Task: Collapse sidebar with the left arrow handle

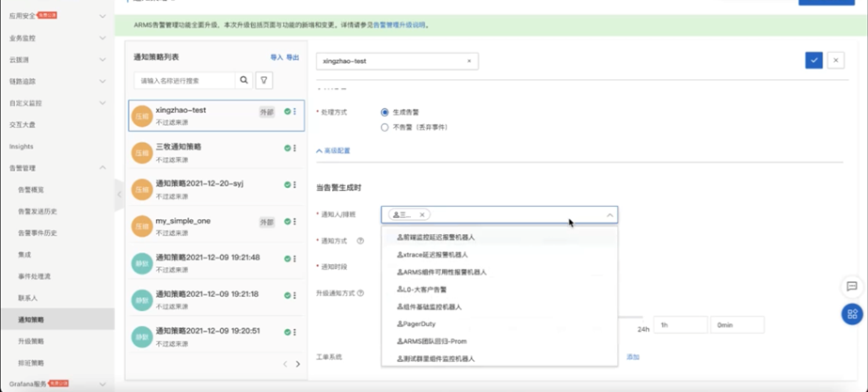Action: click(x=119, y=195)
